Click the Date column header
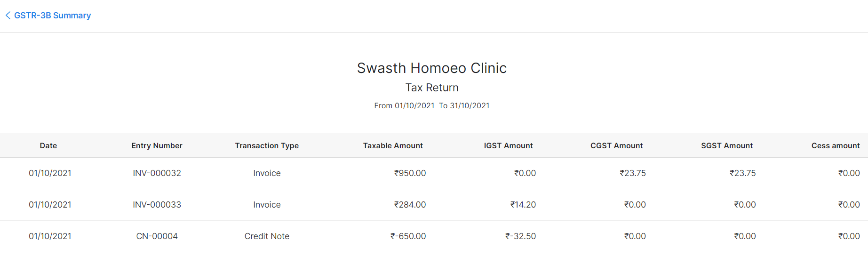The image size is (868, 257). click(48, 146)
